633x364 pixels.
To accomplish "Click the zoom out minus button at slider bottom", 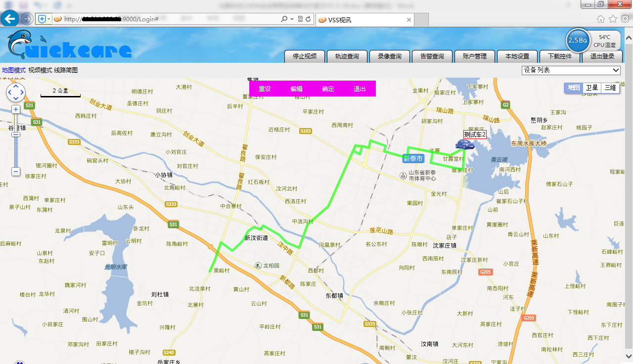I will [16, 172].
